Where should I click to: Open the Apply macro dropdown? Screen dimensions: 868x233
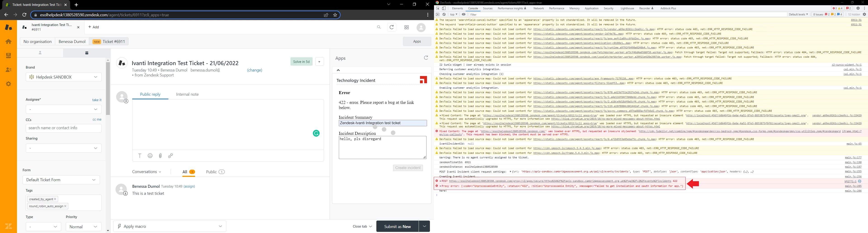(x=170, y=226)
